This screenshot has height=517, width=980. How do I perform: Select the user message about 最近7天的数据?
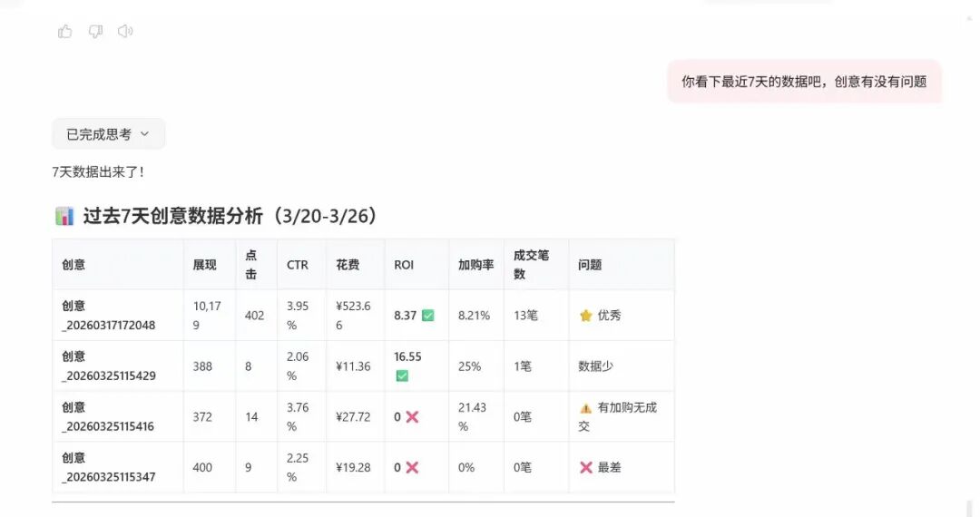pos(804,82)
